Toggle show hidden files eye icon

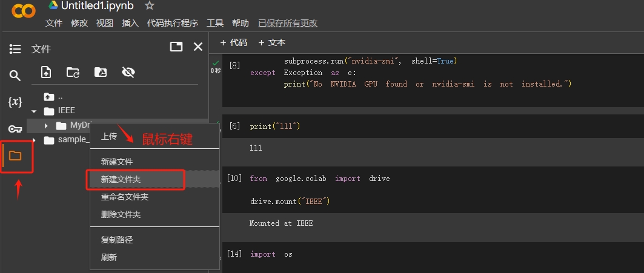[128, 72]
